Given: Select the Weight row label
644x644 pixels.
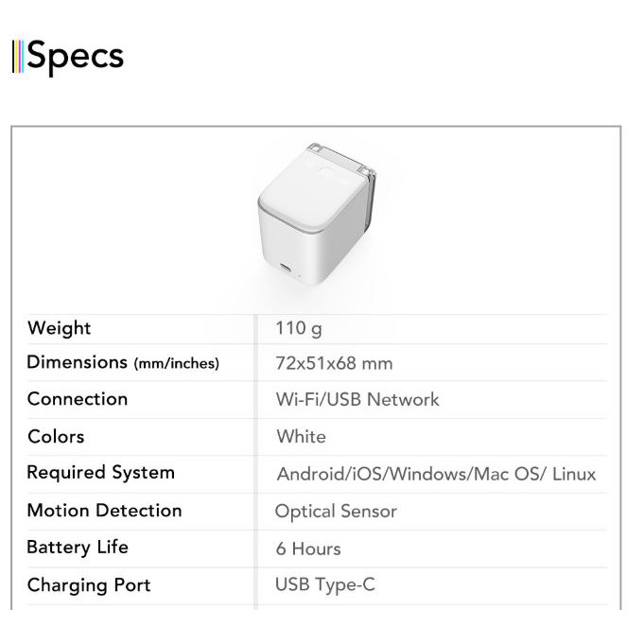Looking at the screenshot, I should 60,328.
